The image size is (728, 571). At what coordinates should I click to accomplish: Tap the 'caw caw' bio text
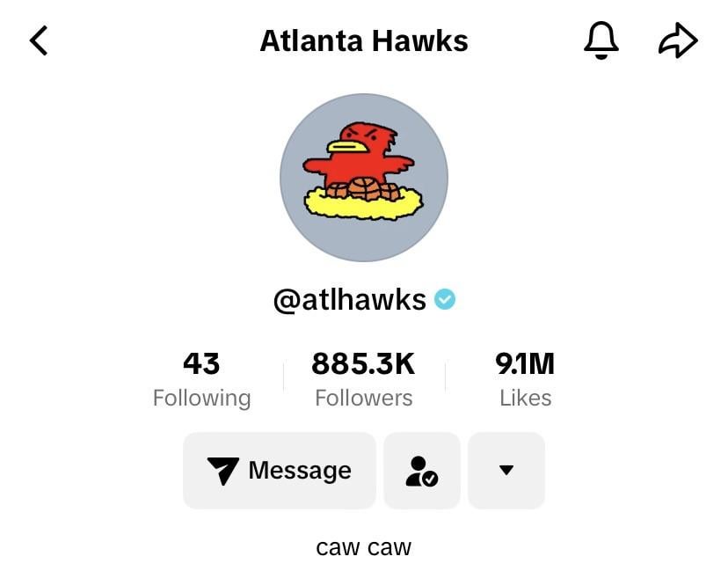(363, 547)
